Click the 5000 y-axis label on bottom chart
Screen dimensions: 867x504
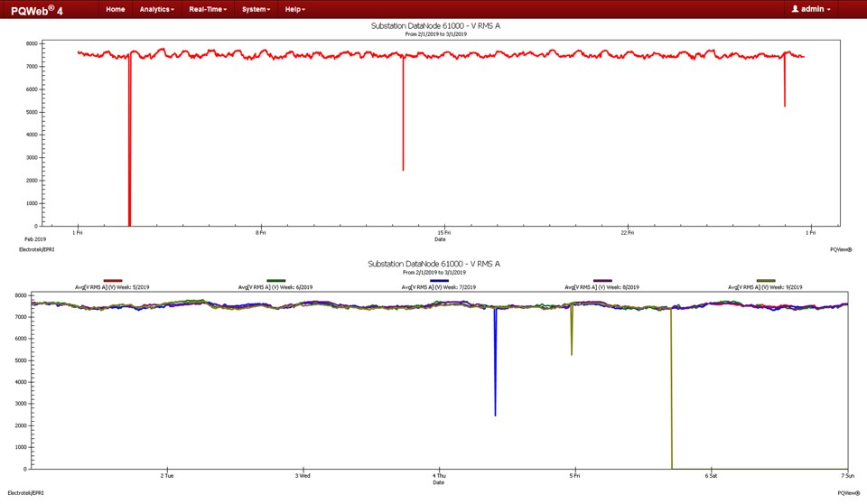coord(21,360)
